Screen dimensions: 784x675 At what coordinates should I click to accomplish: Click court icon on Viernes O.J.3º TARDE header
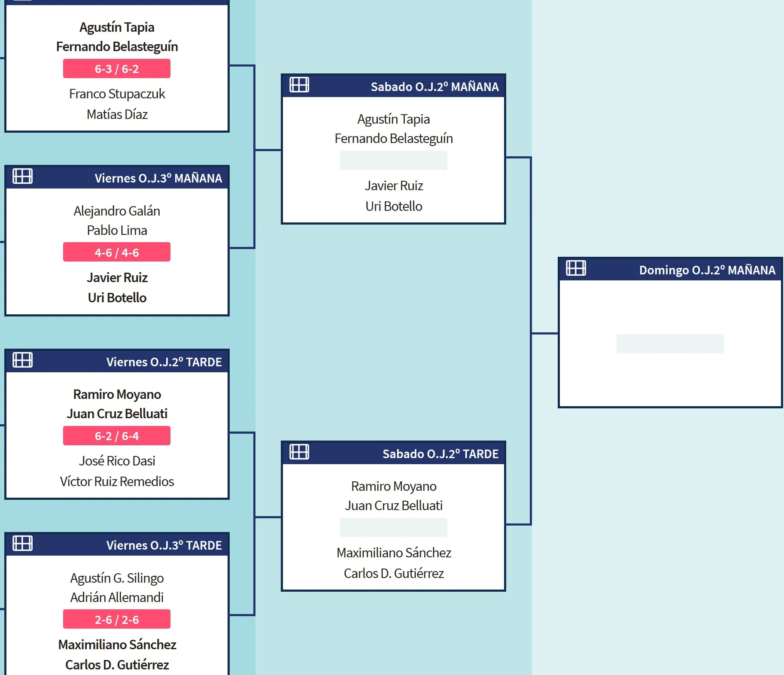(x=23, y=543)
